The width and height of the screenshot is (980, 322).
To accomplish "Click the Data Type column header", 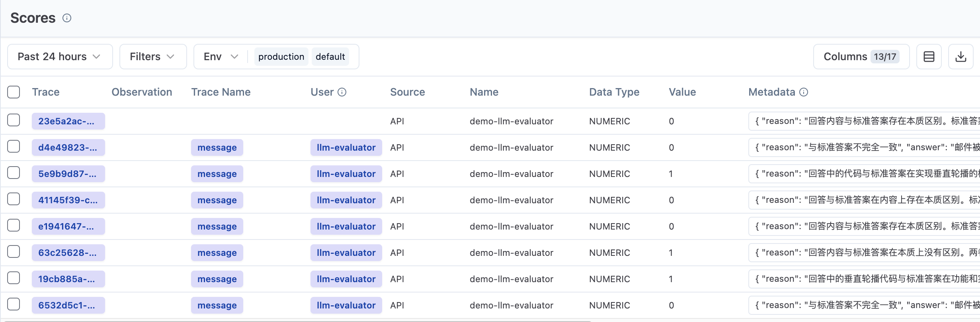I will coord(614,92).
